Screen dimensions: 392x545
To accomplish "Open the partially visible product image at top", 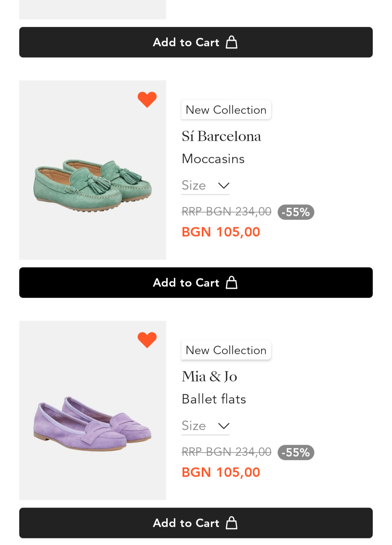I will click(93, 9).
